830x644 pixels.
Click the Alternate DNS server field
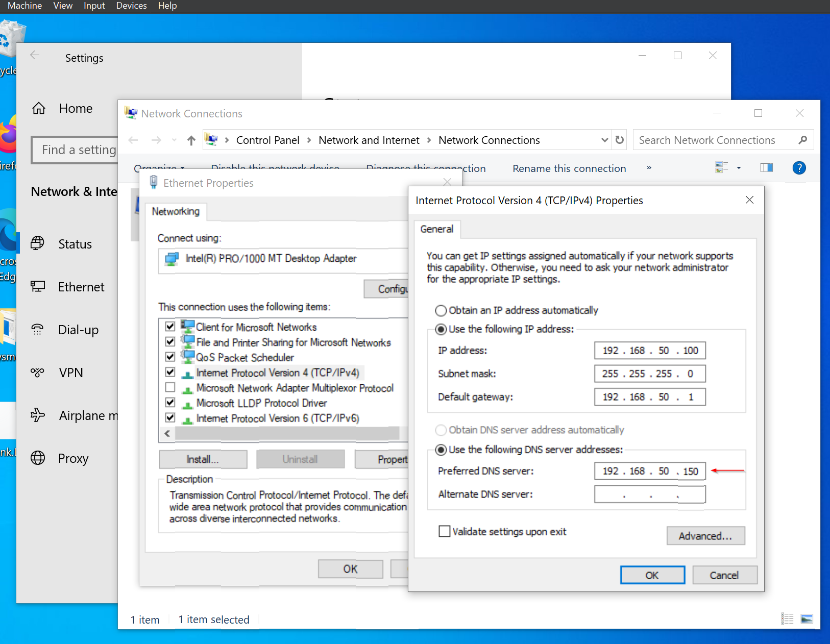click(650, 494)
